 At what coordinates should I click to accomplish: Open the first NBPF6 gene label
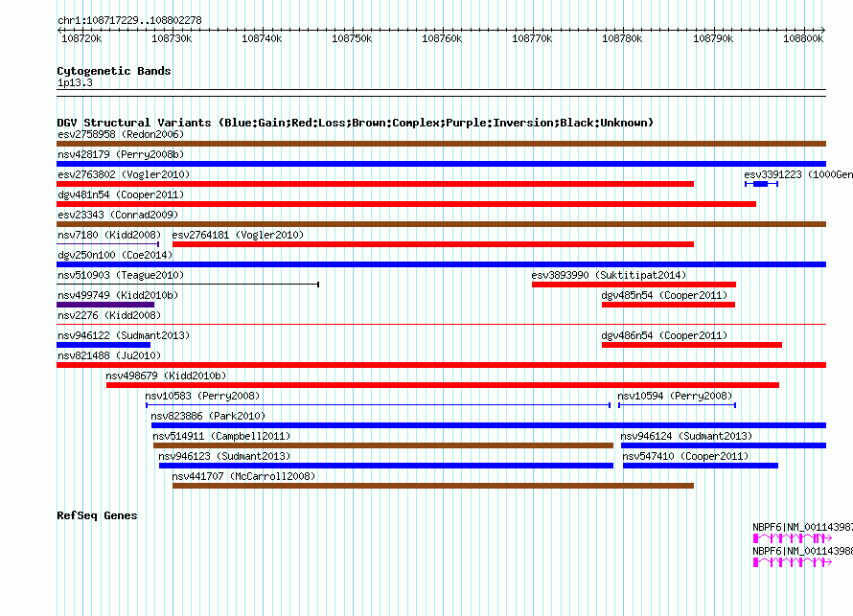click(x=802, y=527)
